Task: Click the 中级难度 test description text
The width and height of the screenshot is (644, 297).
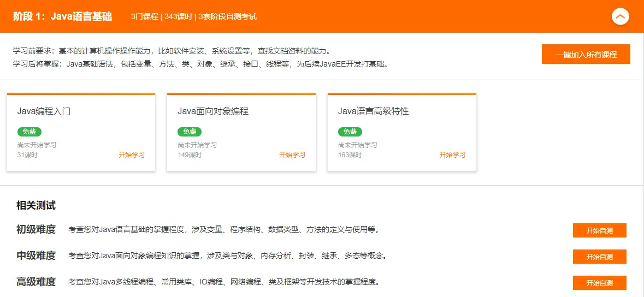Action: [x=228, y=256]
